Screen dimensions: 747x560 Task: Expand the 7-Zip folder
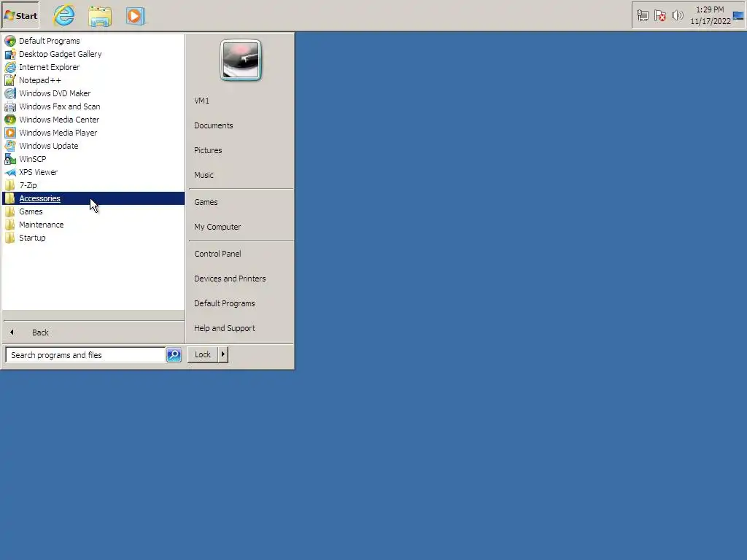(x=93, y=185)
